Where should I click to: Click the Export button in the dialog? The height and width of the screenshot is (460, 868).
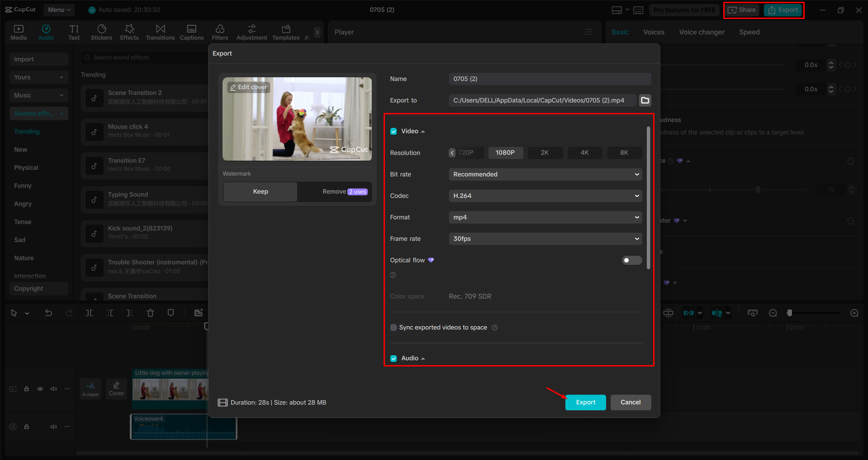(x=585, y=402)
